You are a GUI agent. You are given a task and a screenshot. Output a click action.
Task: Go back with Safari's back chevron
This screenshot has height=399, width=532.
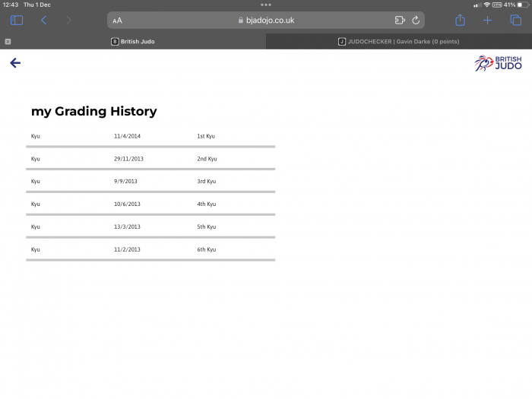44,21
